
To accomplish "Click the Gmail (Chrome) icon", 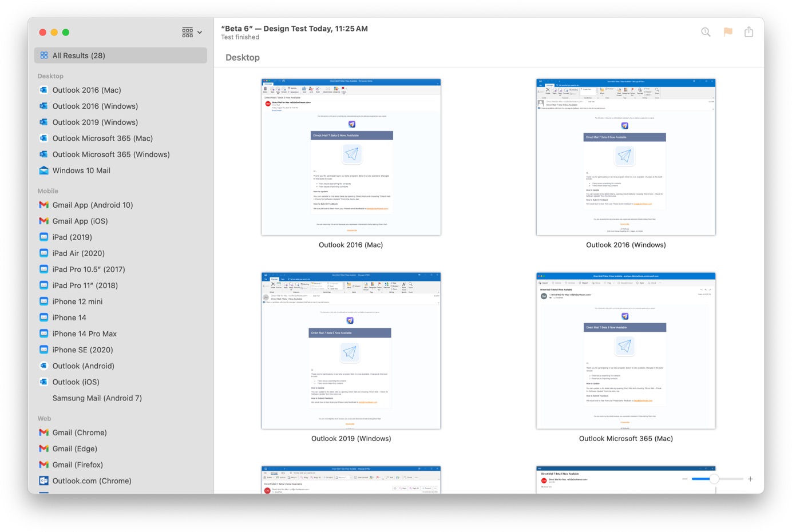I will [43, 432].
